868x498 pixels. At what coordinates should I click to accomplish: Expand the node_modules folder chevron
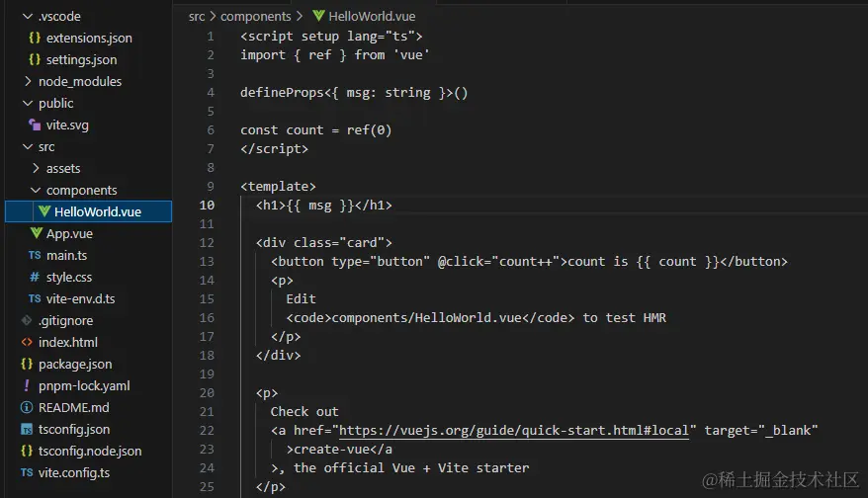pos(27,81)
